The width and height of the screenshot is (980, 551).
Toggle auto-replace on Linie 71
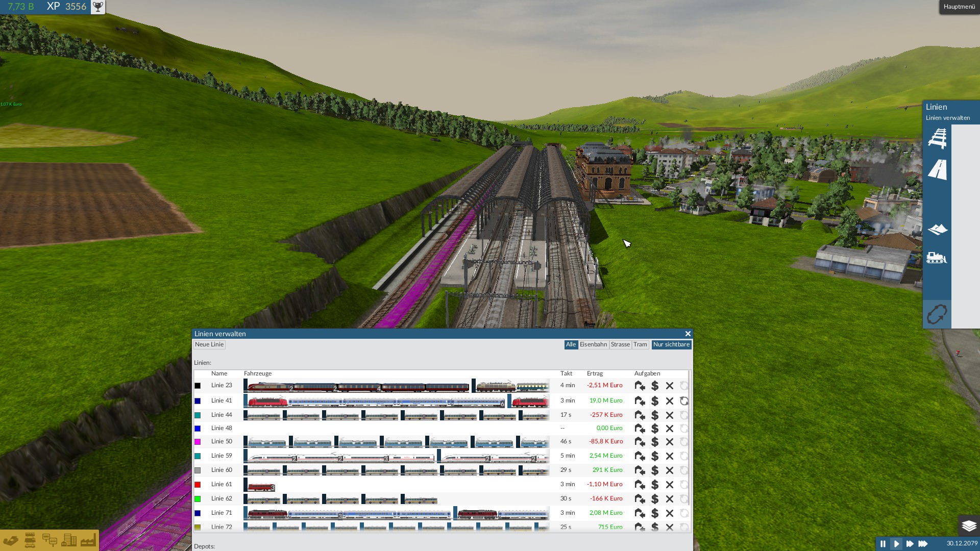(x=684, y=513)
